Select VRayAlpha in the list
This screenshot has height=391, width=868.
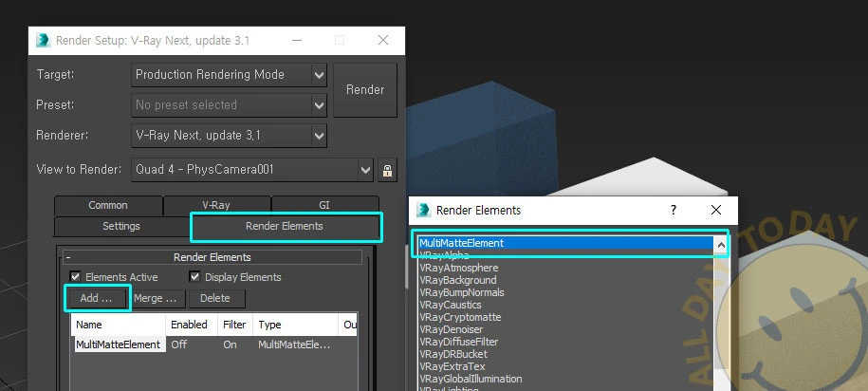[x=565, y=255]
